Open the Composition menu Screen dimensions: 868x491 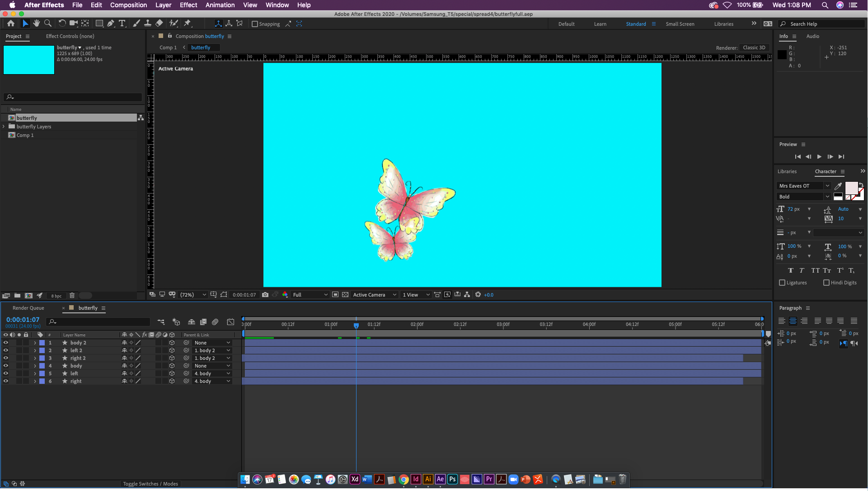pyautogui.click(x=128, y=5)
